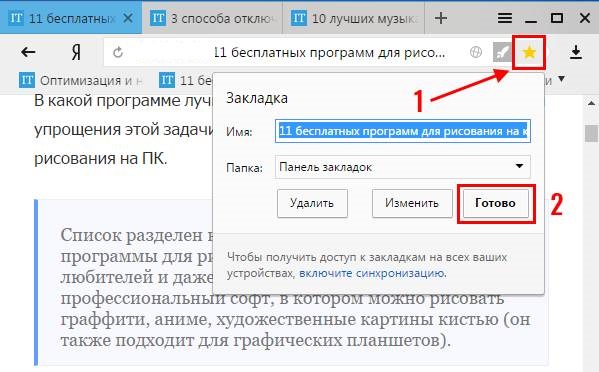Close the 11 бесплатных tab
Screen dimensions: 599x372
pos(128,18)
